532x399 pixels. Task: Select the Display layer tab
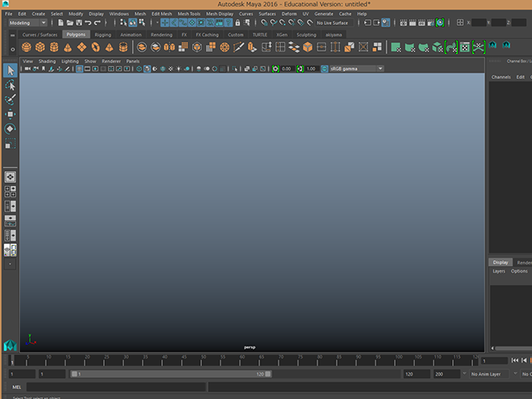[x=500, y=263]
